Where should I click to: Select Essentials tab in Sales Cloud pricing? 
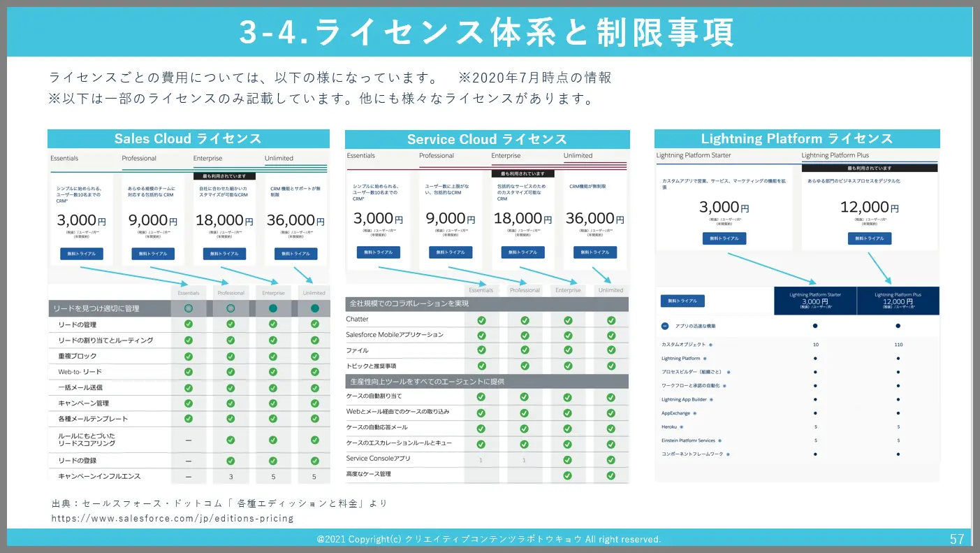point(64,158)
